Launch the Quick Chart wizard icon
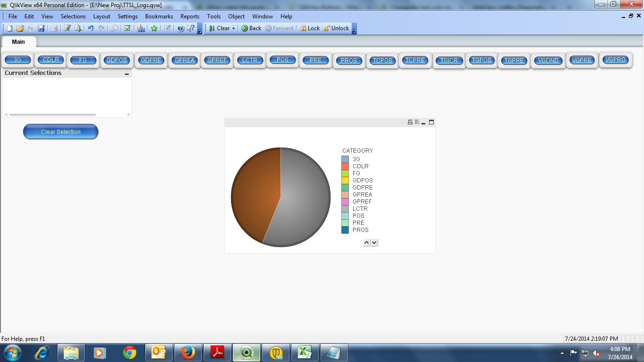Viewport: 644px width, 362px height. (141, 28)
